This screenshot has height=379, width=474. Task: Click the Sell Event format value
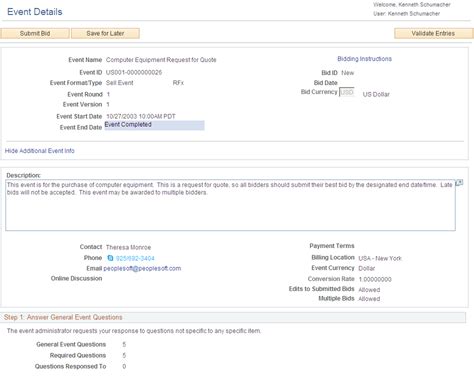coord(120,83)
